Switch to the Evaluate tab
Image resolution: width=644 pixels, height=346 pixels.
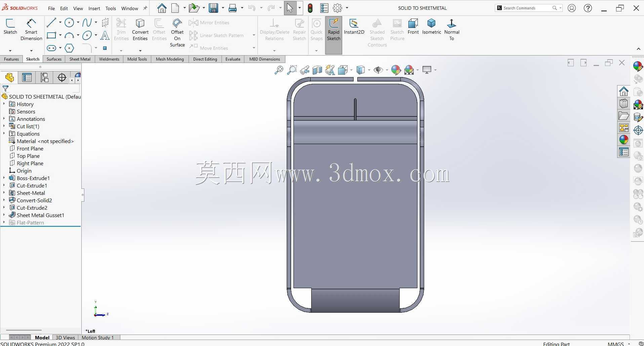point(233,59)
